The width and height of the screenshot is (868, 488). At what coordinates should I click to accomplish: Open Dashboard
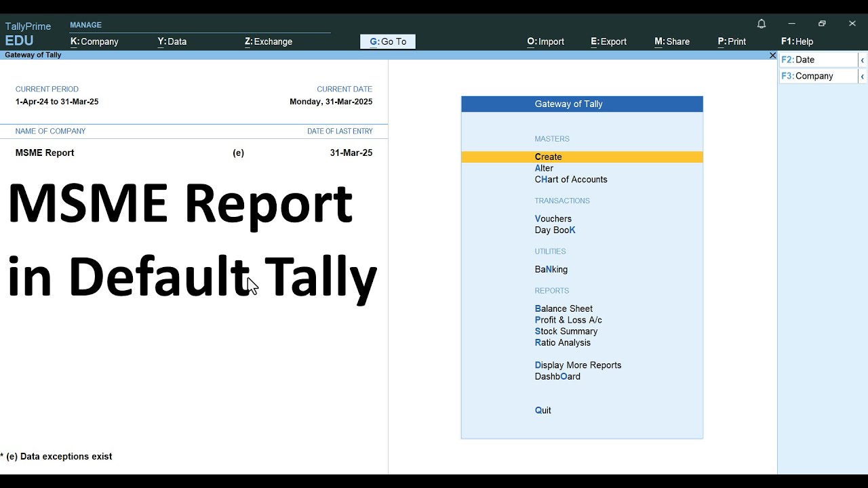click(x=557, y=377)
